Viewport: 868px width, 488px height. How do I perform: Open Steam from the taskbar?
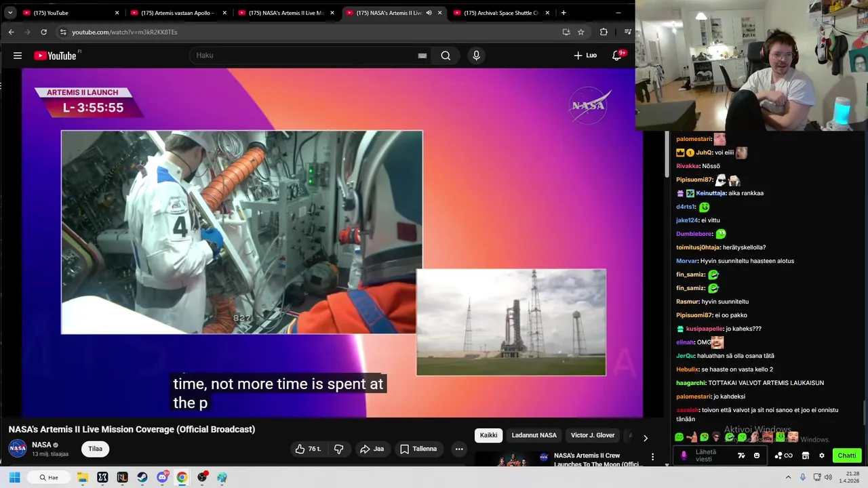142,477
